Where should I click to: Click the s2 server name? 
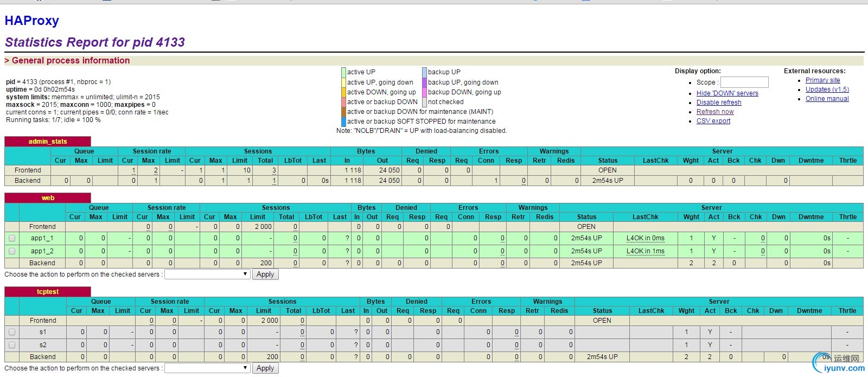point(43,345)
